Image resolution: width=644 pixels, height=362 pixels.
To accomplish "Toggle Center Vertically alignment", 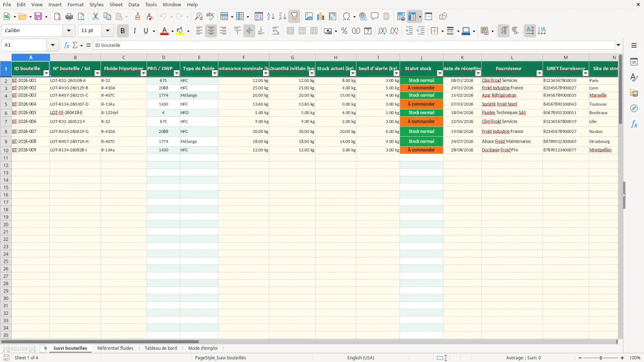I will click(249, 31).
